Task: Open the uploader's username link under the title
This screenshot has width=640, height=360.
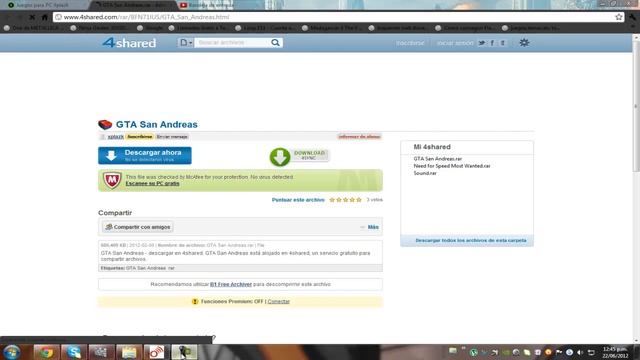Action: point(116,137)
